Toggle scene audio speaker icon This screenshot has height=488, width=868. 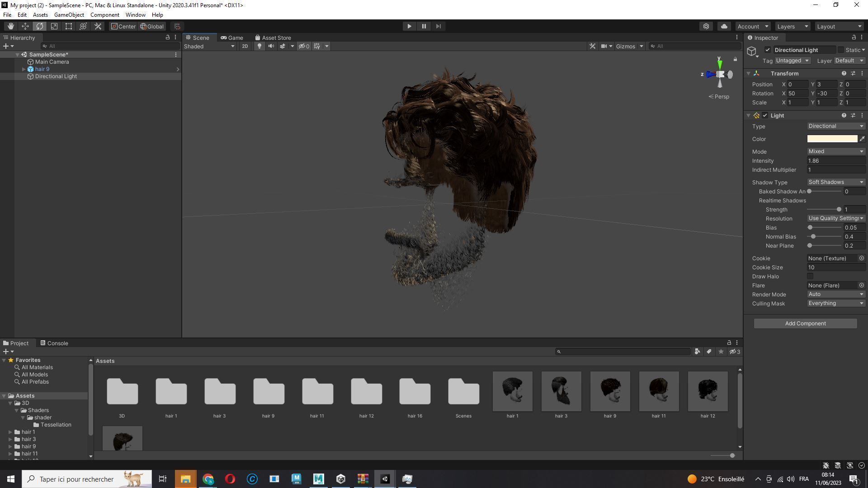pyautogui.click(x=271, y=46)
